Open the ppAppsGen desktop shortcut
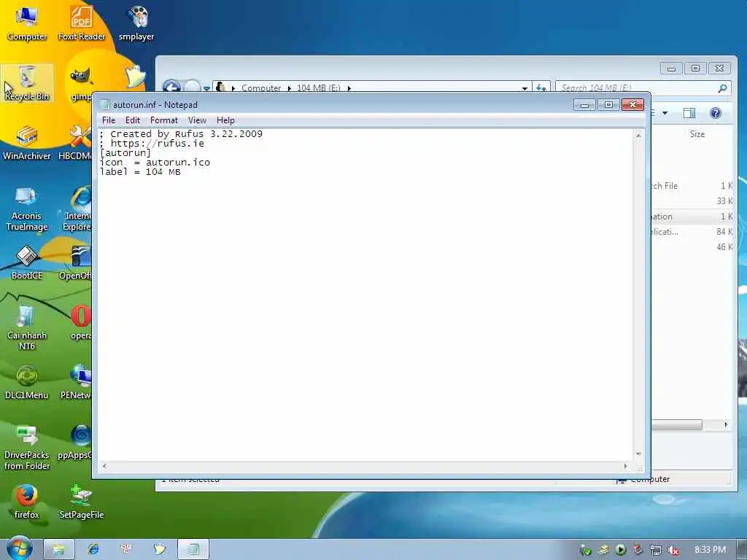 tap(75, 442)
